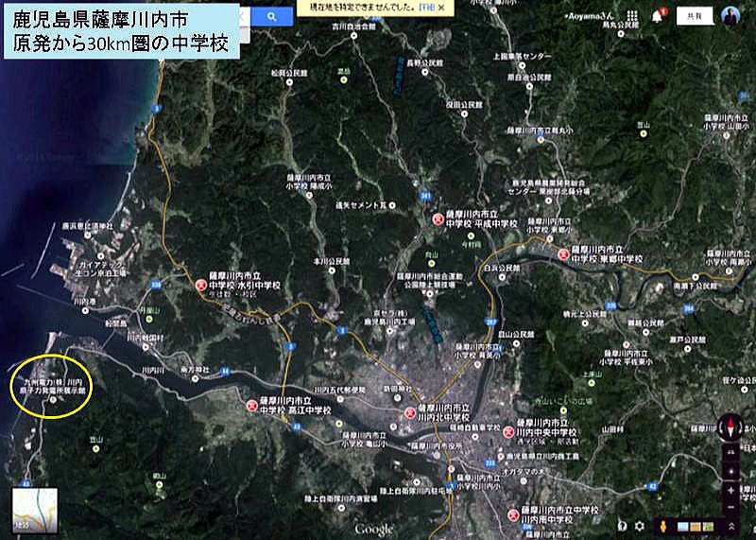Select the Street View pegman
Viewport: 756px width, 540px height.
pyautogui.click(x=662, y=526)
